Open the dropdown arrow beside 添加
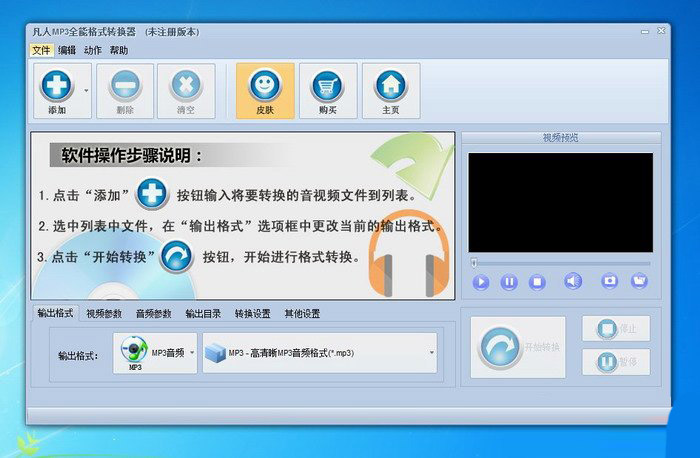This screenshot has width=700, height=458. 86,91
